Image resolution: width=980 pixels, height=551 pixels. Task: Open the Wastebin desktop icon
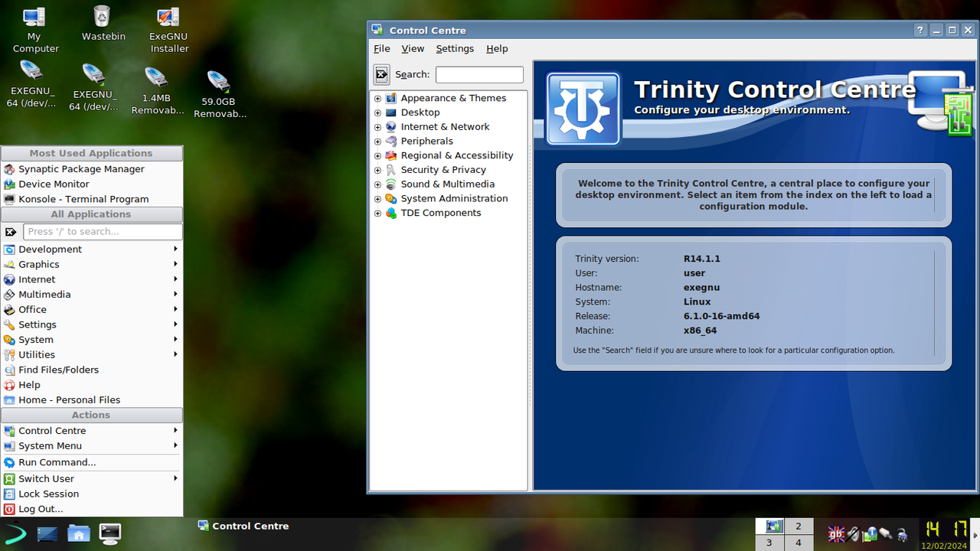pos(103,24)
